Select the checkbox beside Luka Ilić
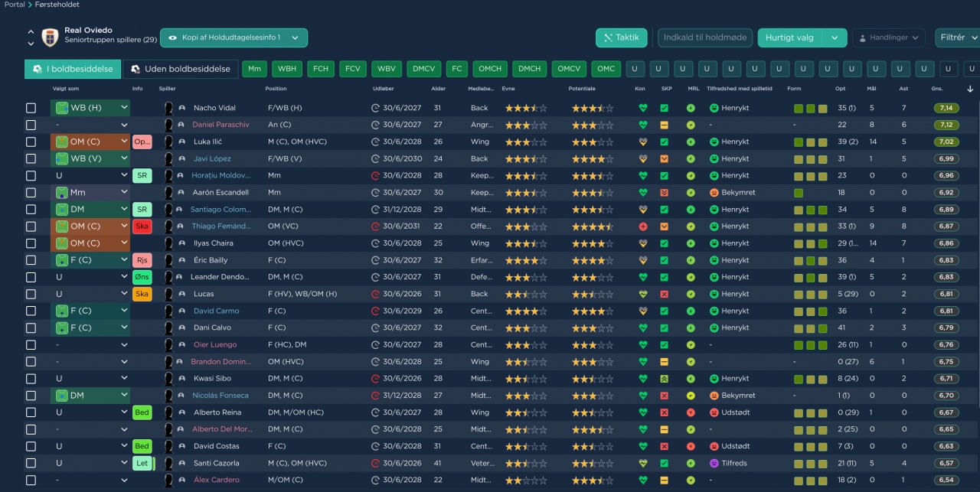Image resolution: width=980 pixels, height=492 pixels. pyautogui.click(x=31, y=142)
